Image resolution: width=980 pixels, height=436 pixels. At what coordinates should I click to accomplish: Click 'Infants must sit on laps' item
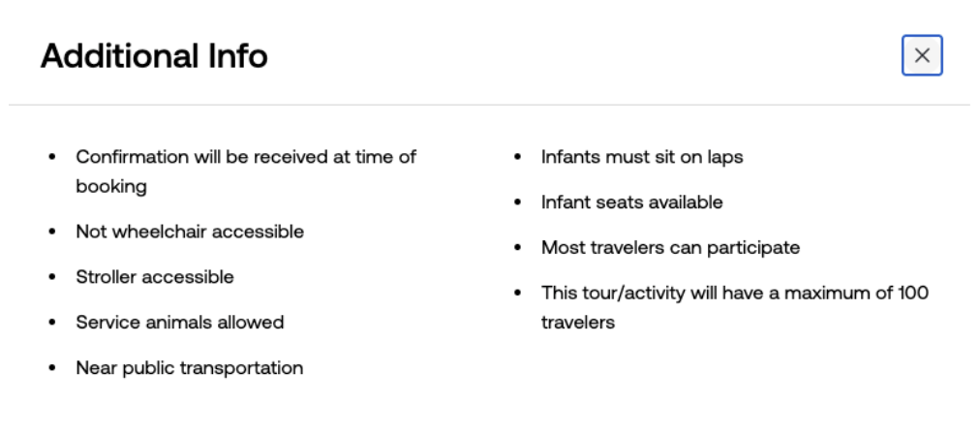[642, 156]
